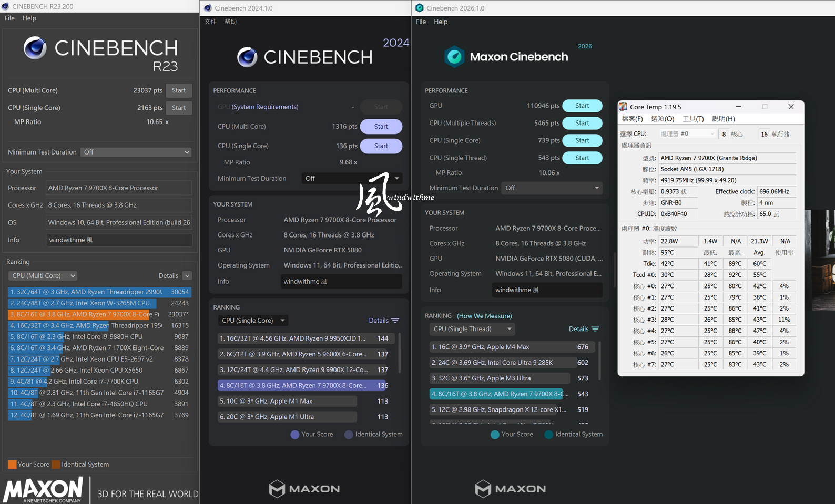The height and width of the screenshot is (504, 835).
Task: Click the Maxon Cinebench 2026 hexagon logo
Action: 454,57
